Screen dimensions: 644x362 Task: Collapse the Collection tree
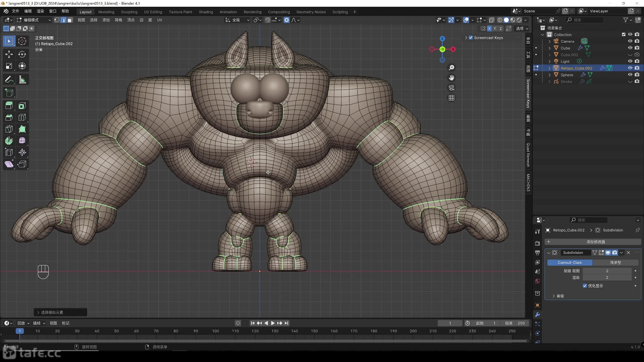tap(543, 34)
